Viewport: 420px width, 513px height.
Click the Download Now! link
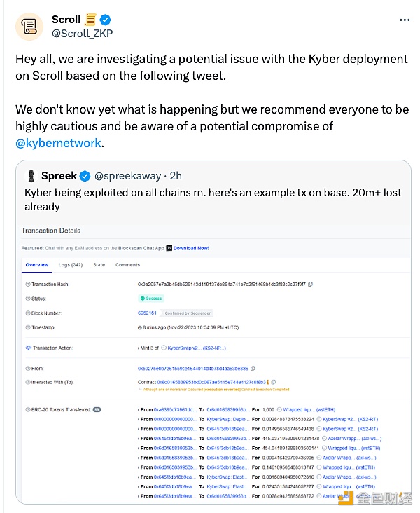click(191, 248)
